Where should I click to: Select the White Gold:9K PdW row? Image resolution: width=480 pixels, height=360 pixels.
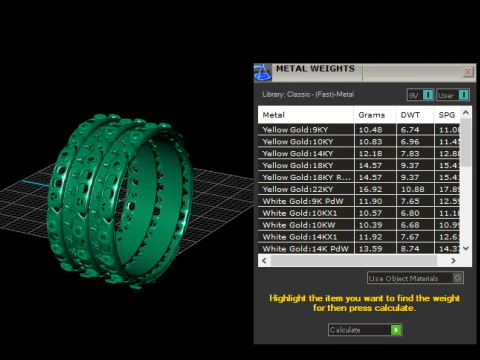tap(359, 201)
